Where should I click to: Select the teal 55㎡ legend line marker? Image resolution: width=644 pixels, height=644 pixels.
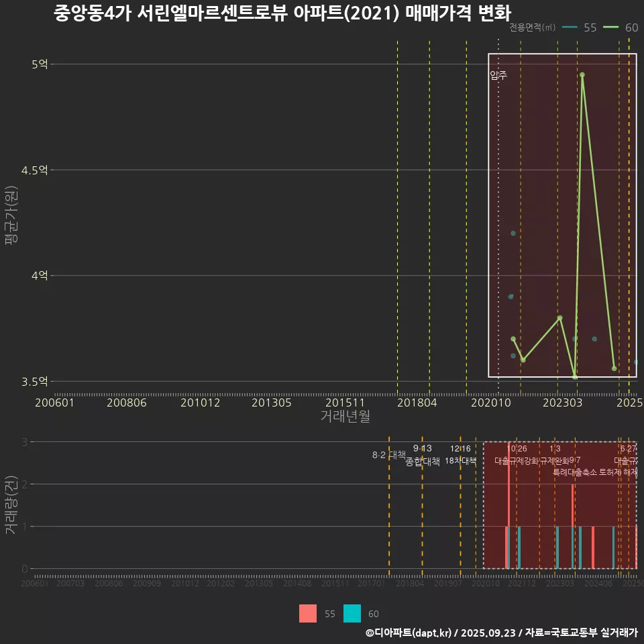(x=571, y=28)
